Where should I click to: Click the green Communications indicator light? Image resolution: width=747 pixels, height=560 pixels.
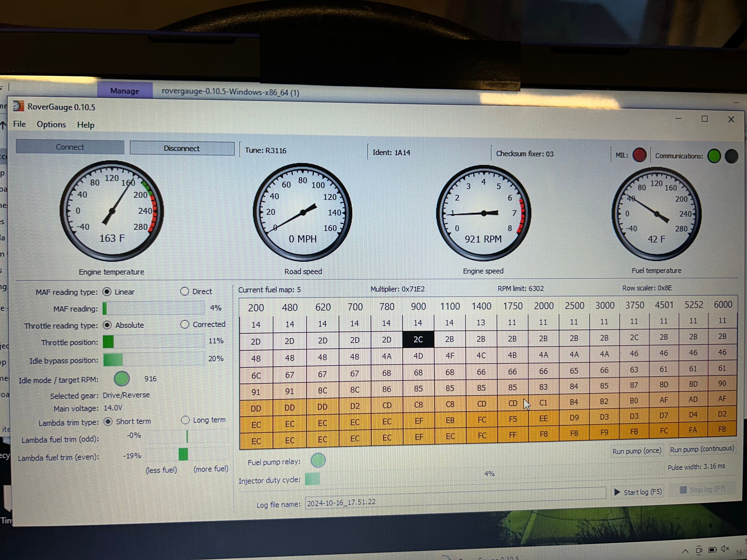tap(714, 156)
